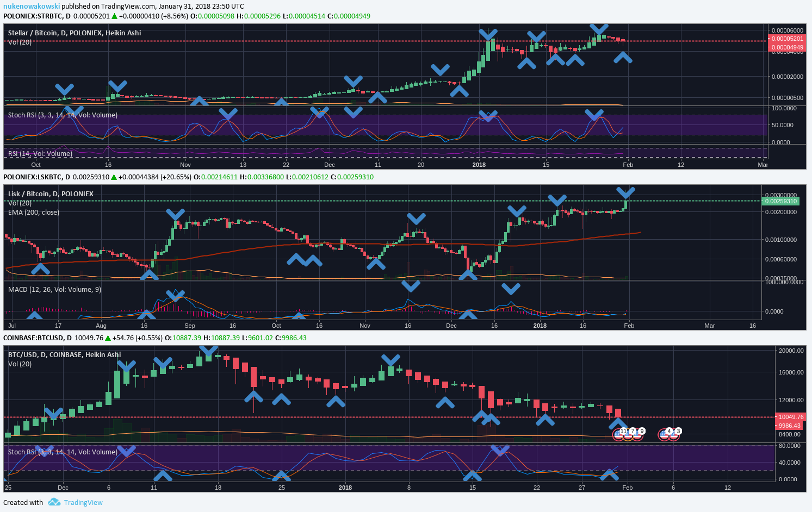
Task: Click the 80.0000 Stoch RSI axis value
Action: [x=789, y=446]
